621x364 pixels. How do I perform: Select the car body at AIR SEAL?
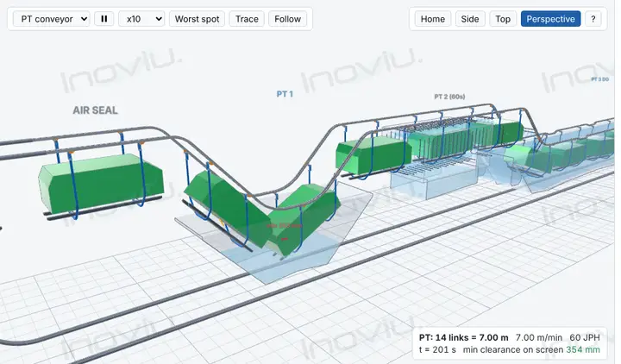(x=101, y=182)
